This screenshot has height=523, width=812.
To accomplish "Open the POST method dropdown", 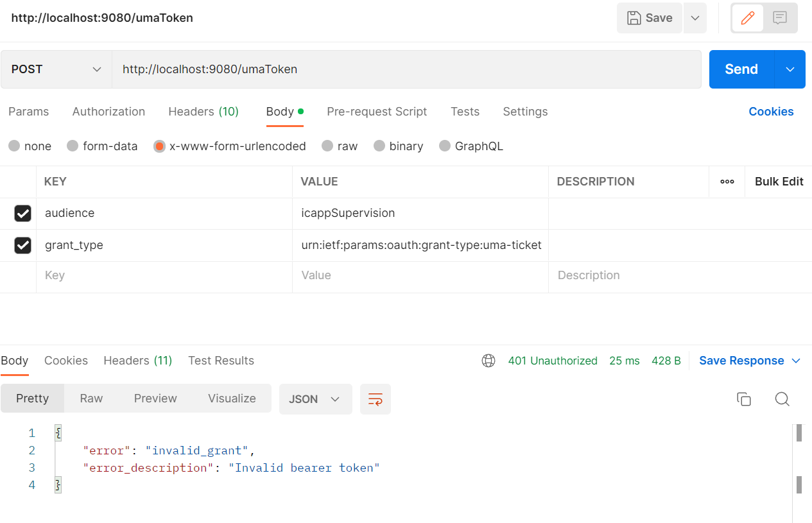I will tap(56, 69).
